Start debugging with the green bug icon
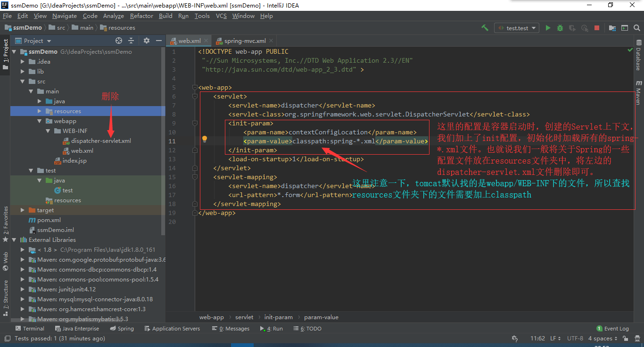 coord(560,28)
